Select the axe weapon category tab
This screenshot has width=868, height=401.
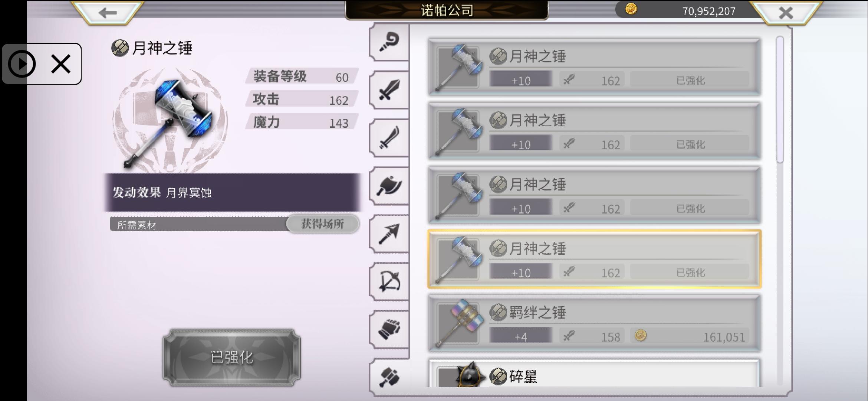tap(389, 185)
